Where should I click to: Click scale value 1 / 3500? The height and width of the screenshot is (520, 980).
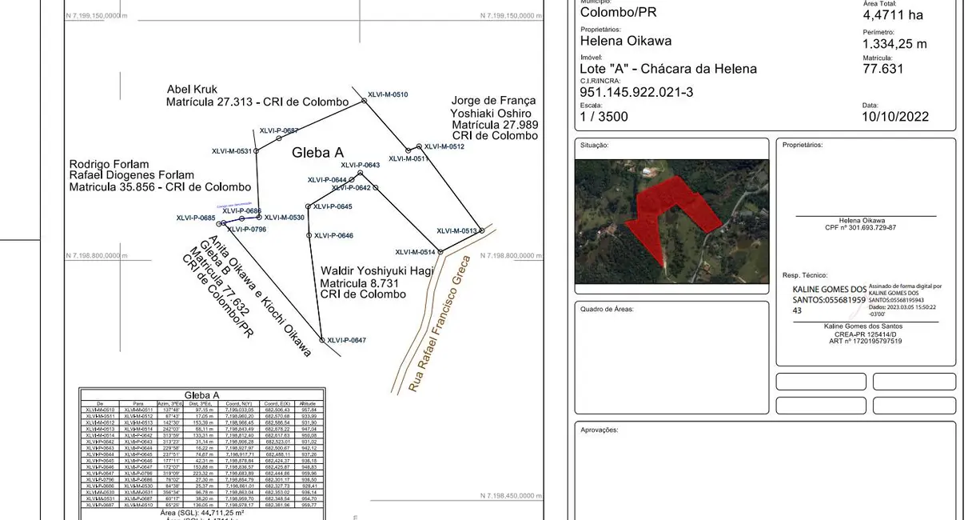click(604, 117)
